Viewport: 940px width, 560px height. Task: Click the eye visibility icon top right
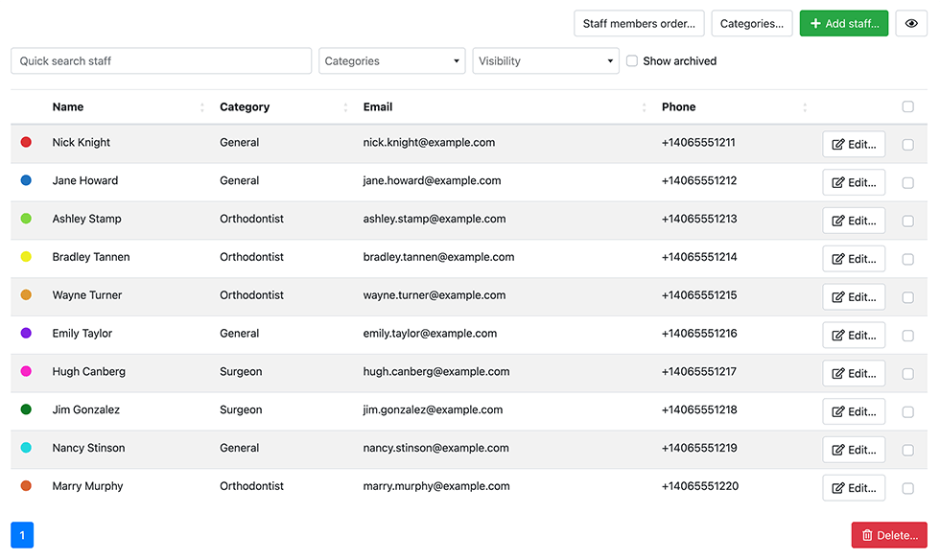tap(910, 23)
